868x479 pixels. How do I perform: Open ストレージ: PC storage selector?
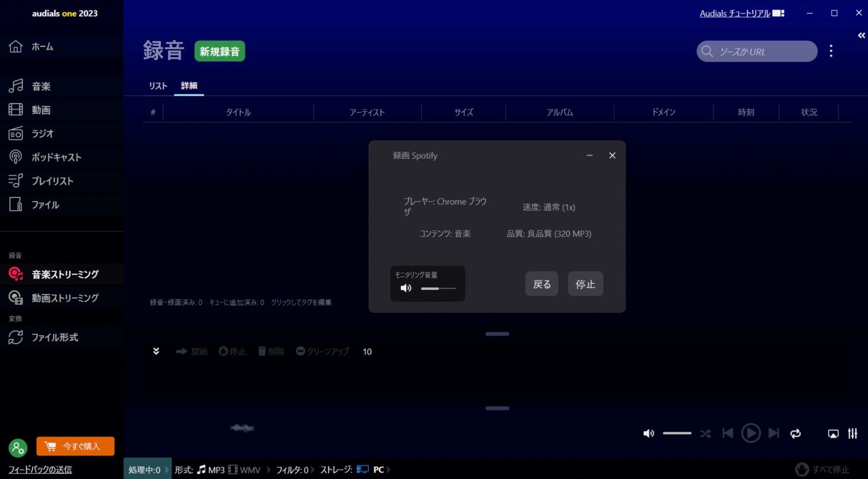click(x=352, y=470)
